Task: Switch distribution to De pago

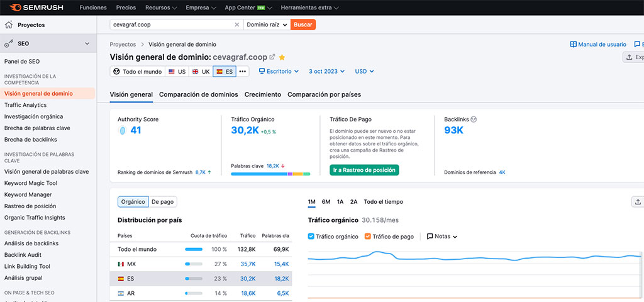Action: 162,202
